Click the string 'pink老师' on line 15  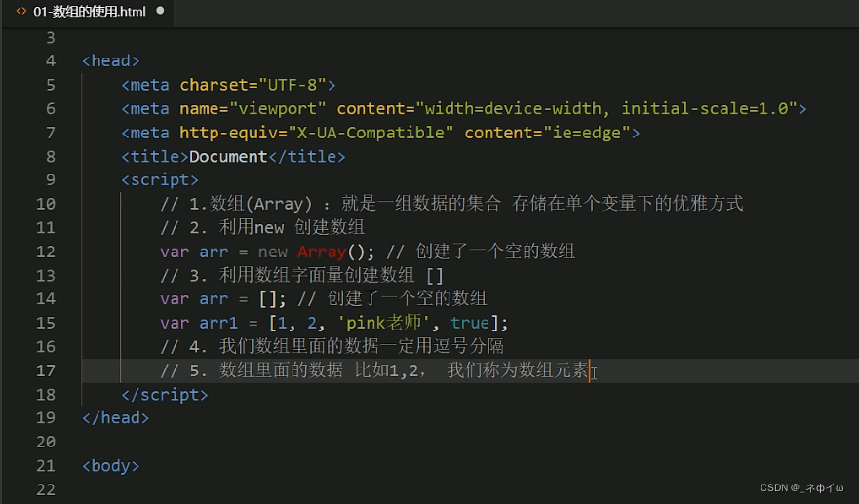(383, 323)
